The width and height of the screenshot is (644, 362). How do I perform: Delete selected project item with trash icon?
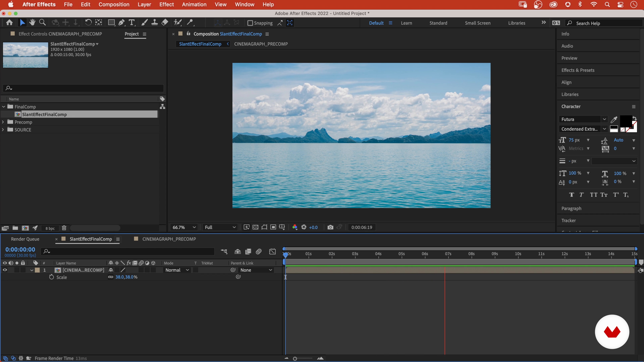click(x=64, y=228)
